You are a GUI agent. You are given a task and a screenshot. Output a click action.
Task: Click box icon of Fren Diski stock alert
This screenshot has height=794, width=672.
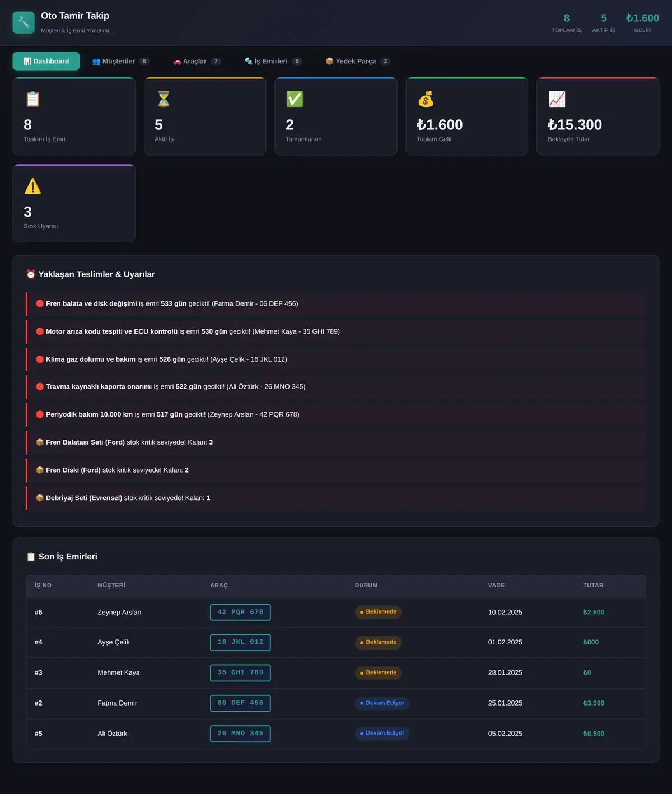click(x=40, y=470)
